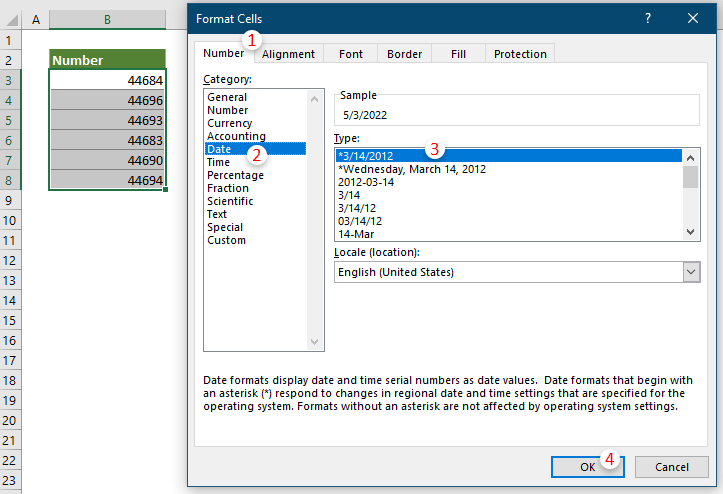The width and height of the screenshot is (723, 494).
Task: Click the Help question mark icon
Action: (x=648, y=18)
